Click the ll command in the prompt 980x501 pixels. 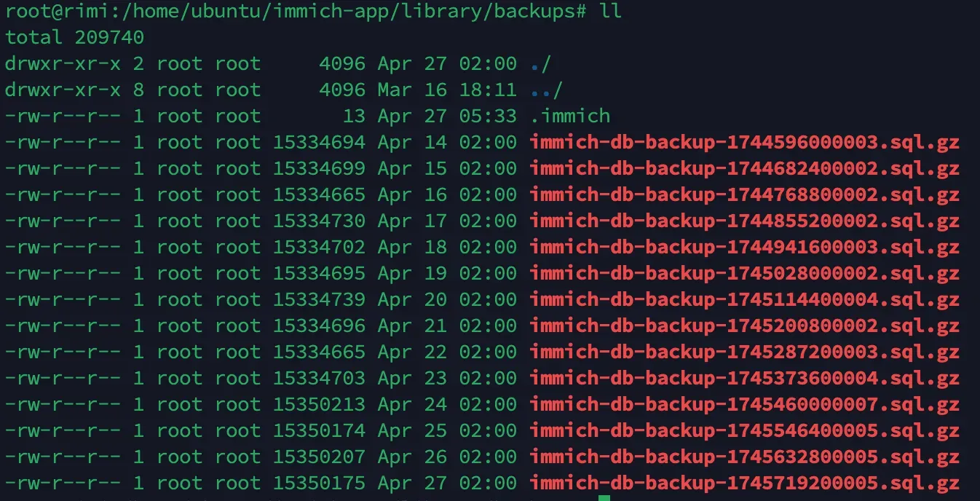click(610, 12)
